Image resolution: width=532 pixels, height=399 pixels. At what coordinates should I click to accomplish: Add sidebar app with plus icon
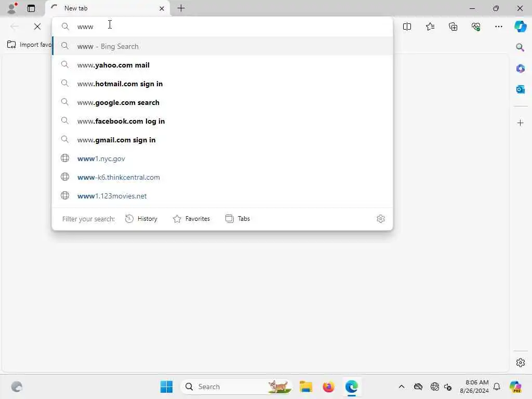[521, 123]
